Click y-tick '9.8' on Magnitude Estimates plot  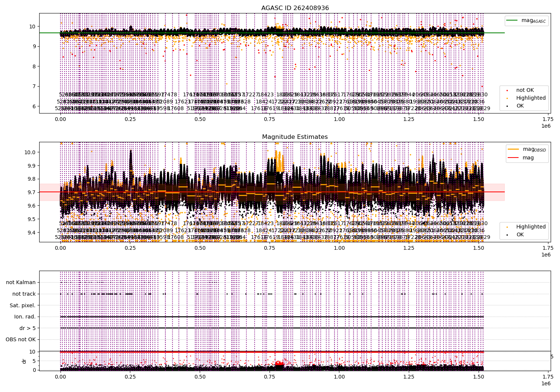(32, 179)
